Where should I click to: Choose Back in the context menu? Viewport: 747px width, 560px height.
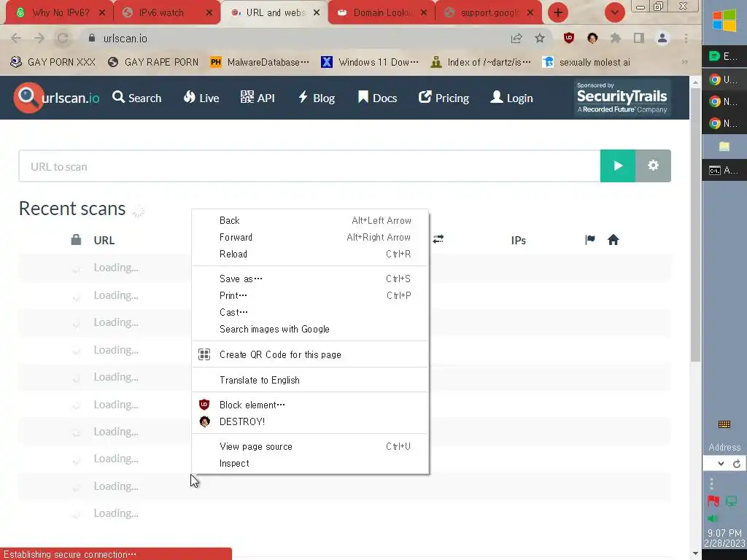[x=310, y=220]
